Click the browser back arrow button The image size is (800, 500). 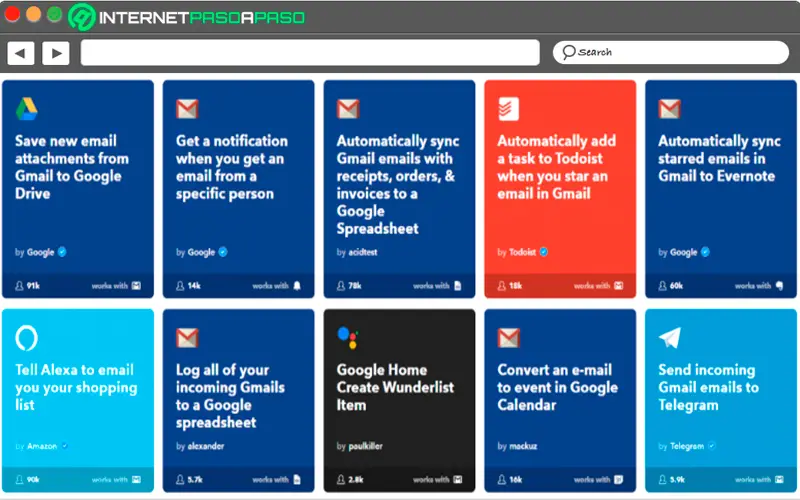click(x=20, y=53)
